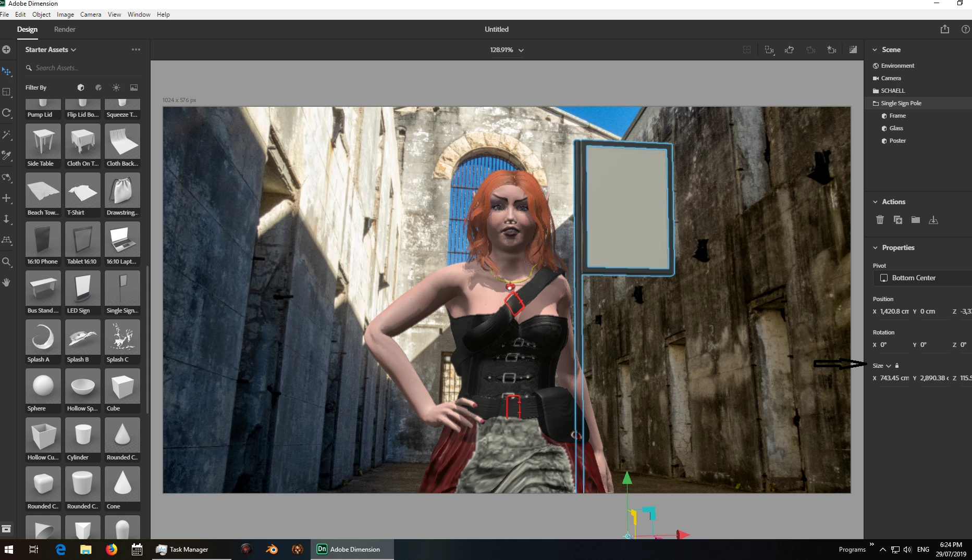Open the help question mark icon
The image size is (972, 560).
tap(965, 29)
